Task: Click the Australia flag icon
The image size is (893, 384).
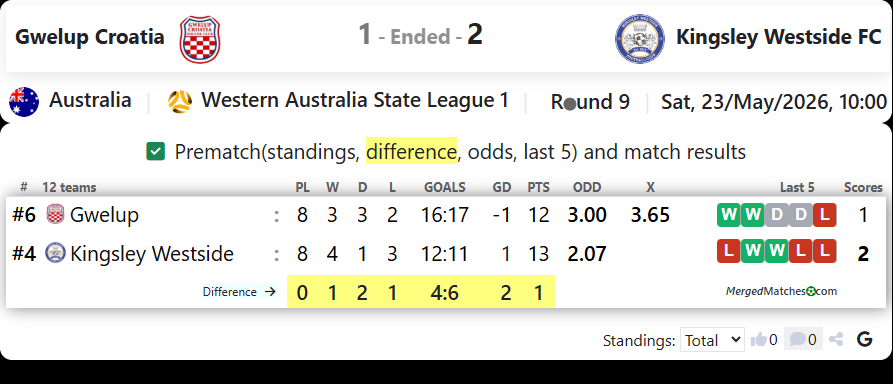Action: (24, 101)
